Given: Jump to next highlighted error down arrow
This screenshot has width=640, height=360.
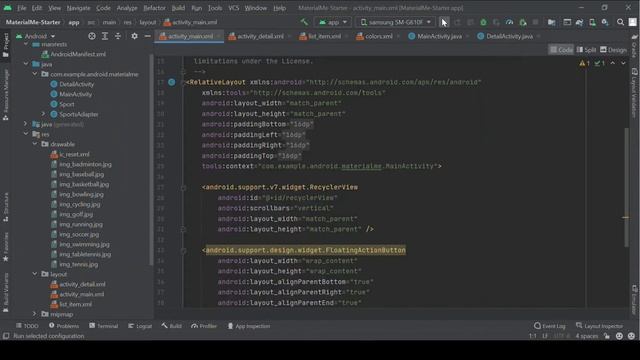Looking at the screenshot, I should tap(623, 63).
